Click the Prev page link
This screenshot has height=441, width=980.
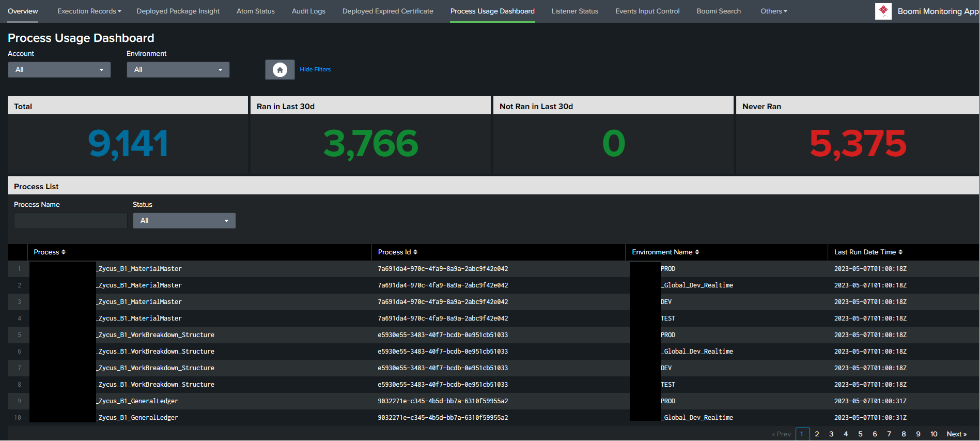tap(781, 434)
